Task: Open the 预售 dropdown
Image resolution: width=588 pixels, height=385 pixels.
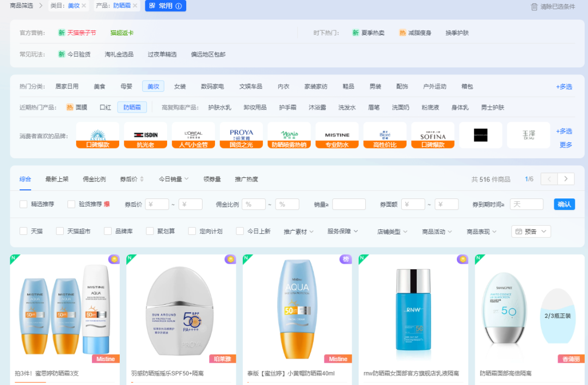Action: [x=531, y=232]
